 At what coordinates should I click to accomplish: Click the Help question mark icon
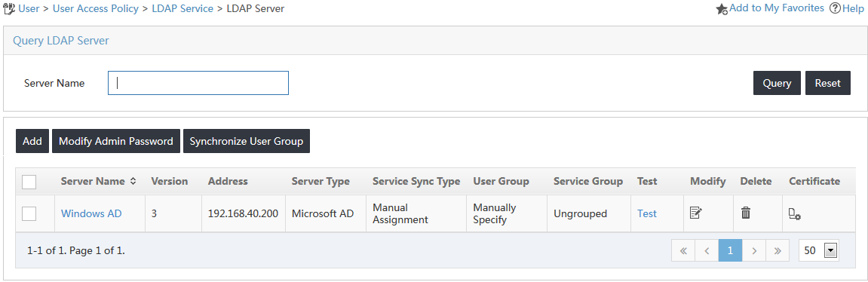pyautogui.click(x=835, y=9)
